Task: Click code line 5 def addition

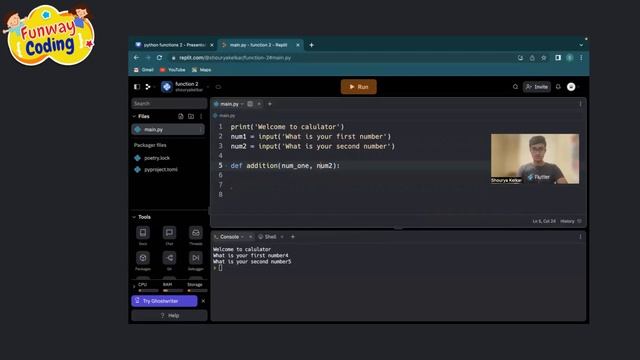Action: (x=285, y=166)
